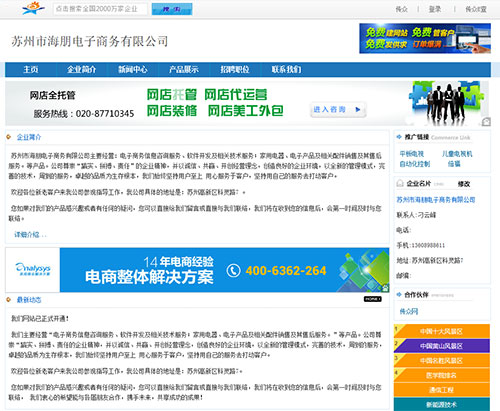Open the 详细介绍 details link
500x411 pixels.
30,235
